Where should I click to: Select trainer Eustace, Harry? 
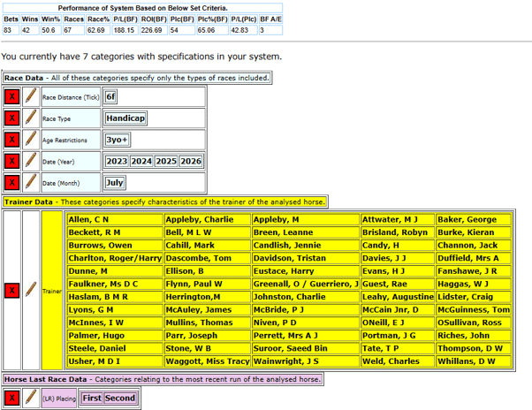click(306, 271)
